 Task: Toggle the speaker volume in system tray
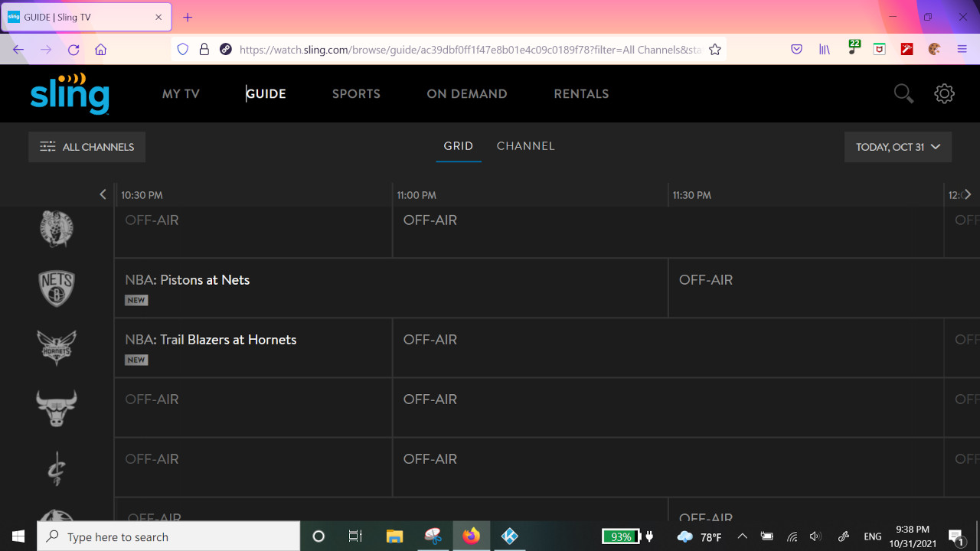(x=816, y=536)
